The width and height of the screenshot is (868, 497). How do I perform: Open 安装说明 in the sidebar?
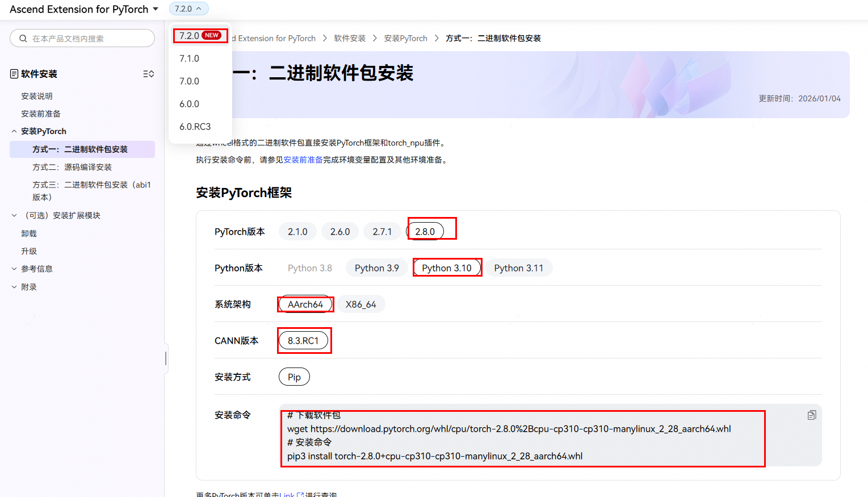(x=37, y=96)
